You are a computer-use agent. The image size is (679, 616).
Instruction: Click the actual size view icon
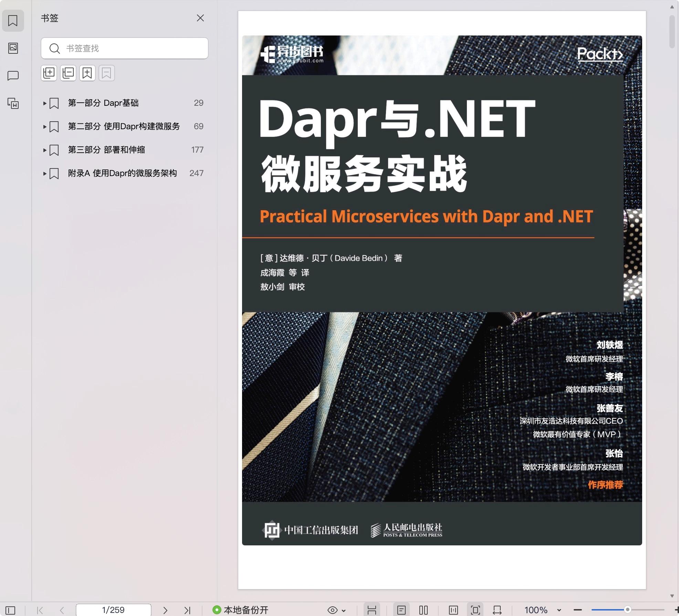[x=453, y=610]
